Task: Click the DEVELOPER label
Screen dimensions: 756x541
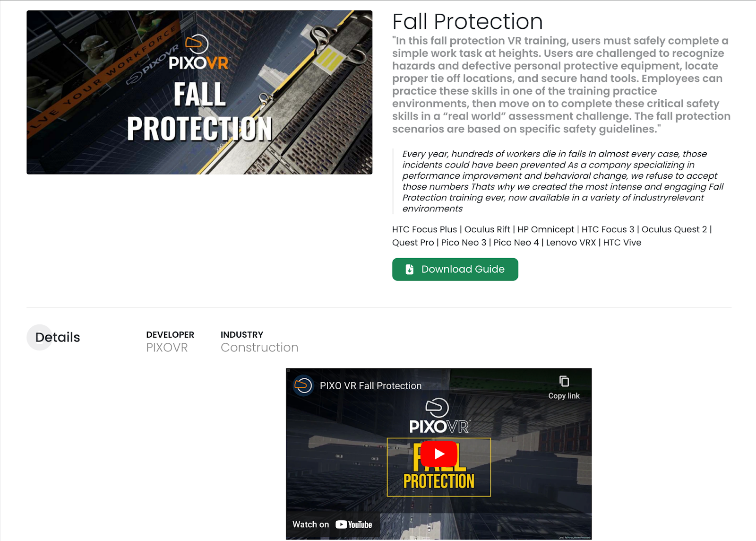Action: click(170, 335)
